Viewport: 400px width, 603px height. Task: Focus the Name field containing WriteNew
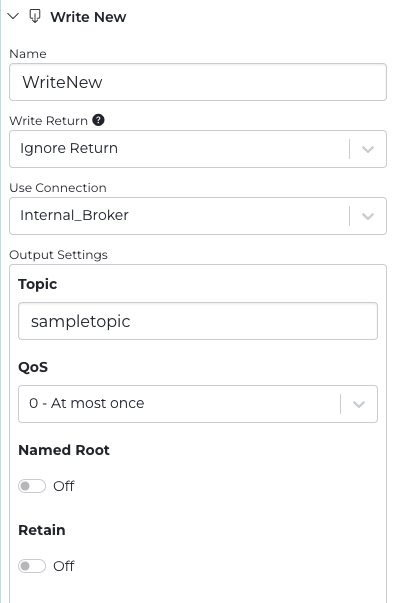198,82
